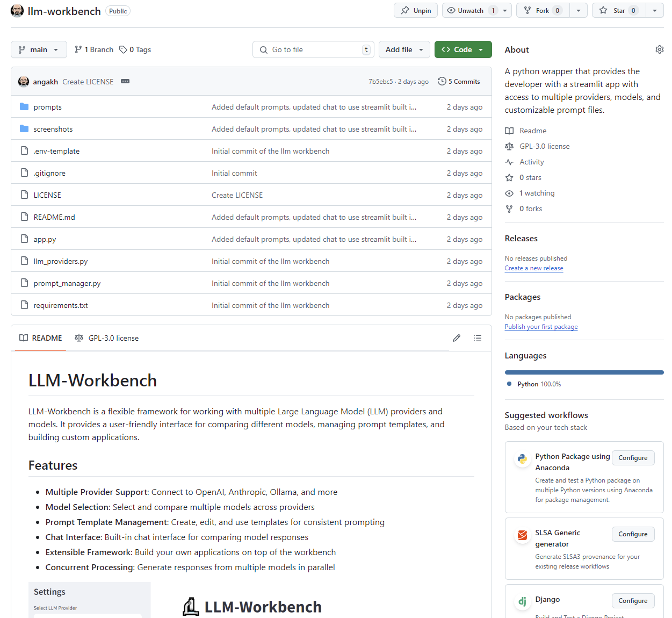Open the Packages heading link
Image resolution: width=672 pixels, height=618 pixels.
tap(523, 297)
